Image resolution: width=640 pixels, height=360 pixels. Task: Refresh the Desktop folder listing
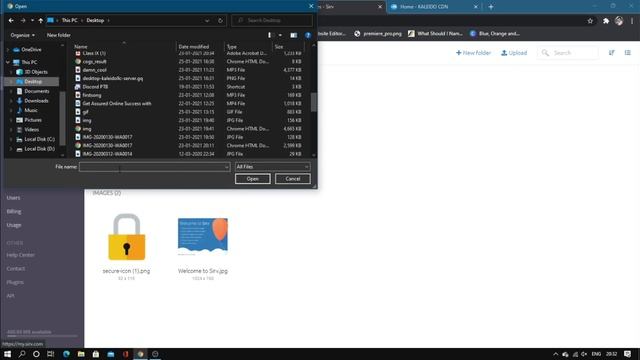click(220, 20)
